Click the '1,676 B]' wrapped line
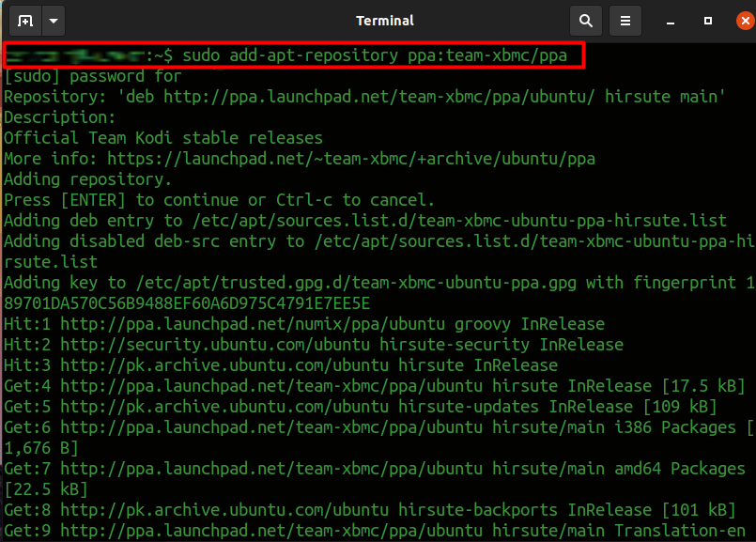Viewport: 756px width, 542px height. tap(41, 448)
